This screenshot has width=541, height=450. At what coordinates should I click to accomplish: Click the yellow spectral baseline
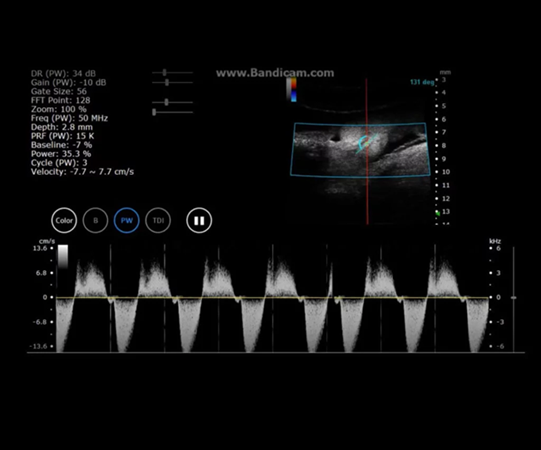pyautogui.click(x=272, y=297)
